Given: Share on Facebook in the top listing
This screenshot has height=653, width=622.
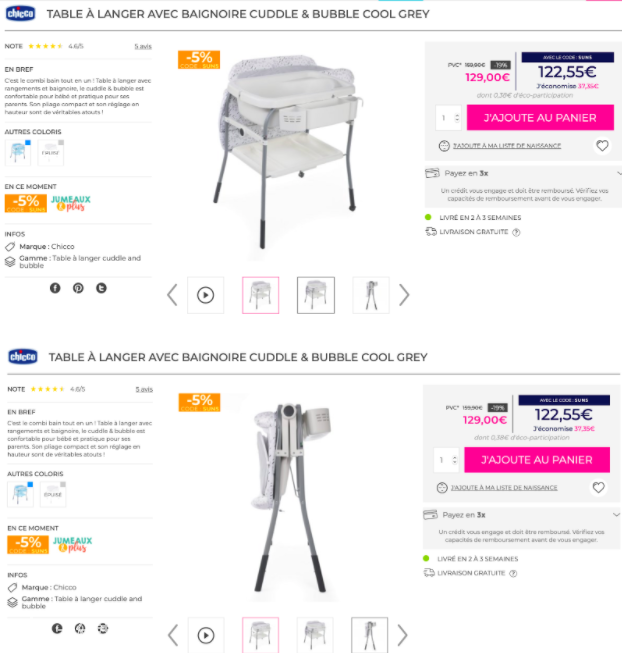Looking at the screenshot, I should click(55, 288).
